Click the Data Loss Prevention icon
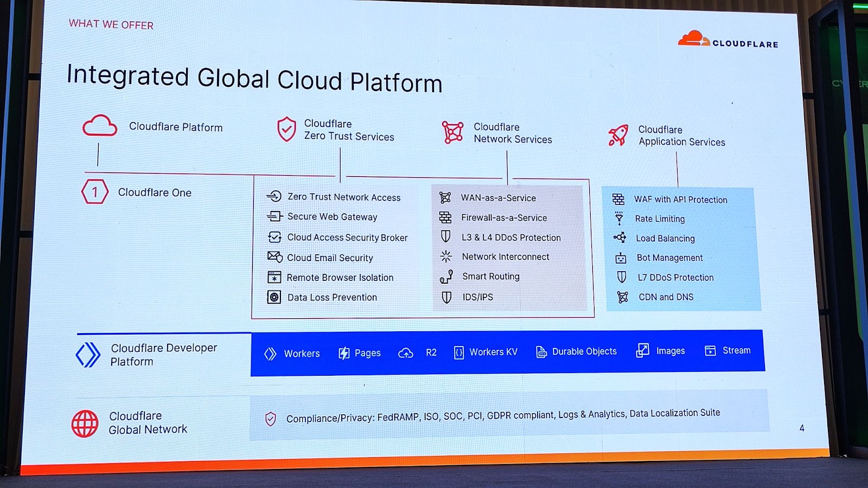Viewport: 868px width, 488px height. (274, 297)
